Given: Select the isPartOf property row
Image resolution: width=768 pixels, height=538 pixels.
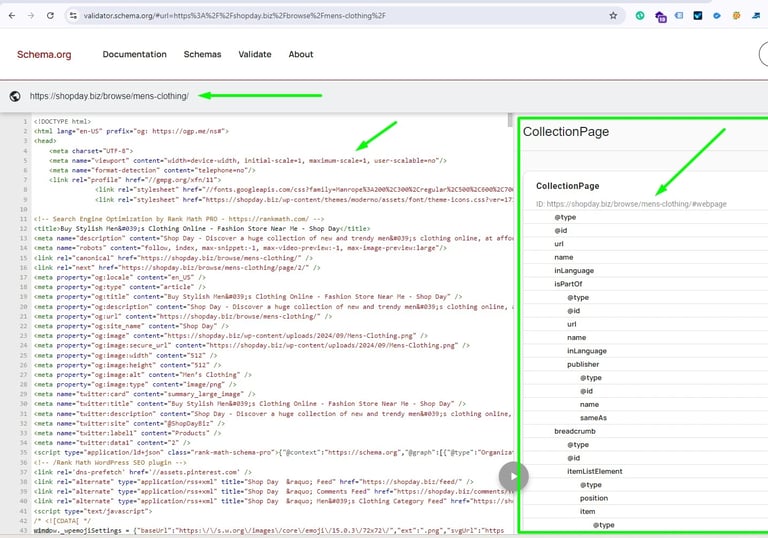Looking at the screenshot, I should point(646,284).
